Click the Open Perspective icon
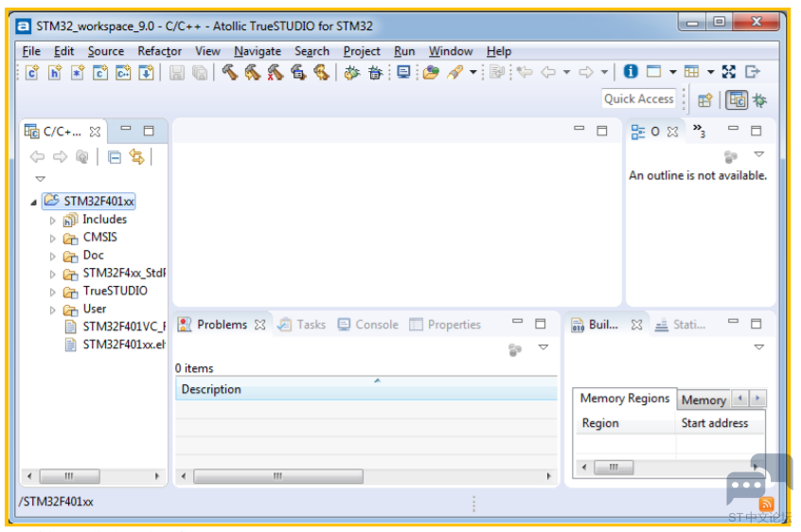The height and width of the screenshot is (532, 801). point(705,100)
